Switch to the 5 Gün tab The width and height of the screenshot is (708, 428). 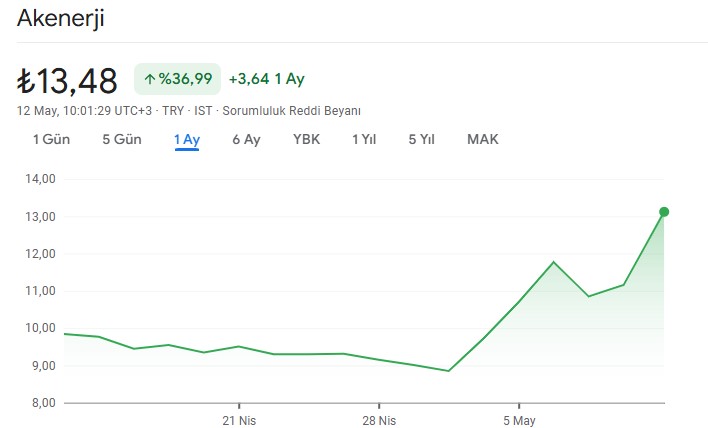[122, 140]
